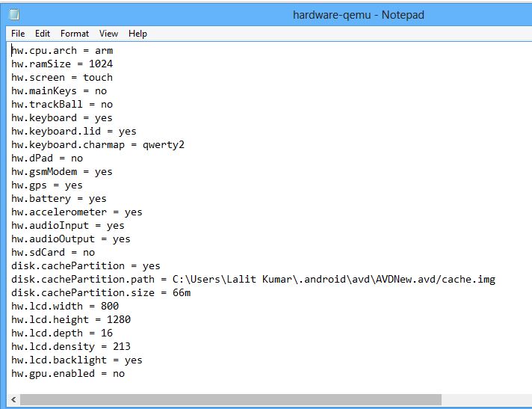Click the hw.sdCard = no line
The height and width of the screenshot is (409, 532).
tap(53, 253)
